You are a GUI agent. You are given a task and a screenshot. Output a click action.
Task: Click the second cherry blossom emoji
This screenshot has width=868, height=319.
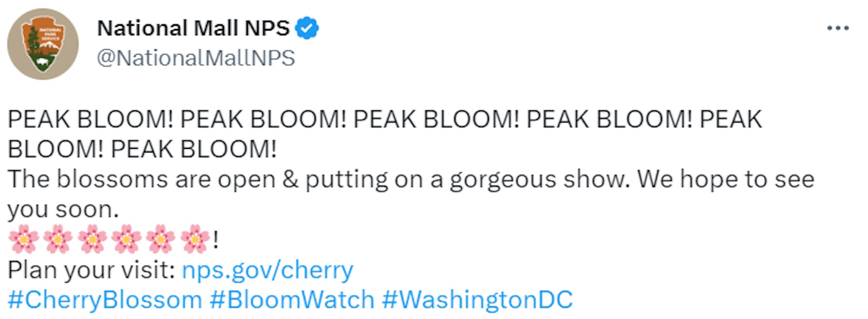58,239
